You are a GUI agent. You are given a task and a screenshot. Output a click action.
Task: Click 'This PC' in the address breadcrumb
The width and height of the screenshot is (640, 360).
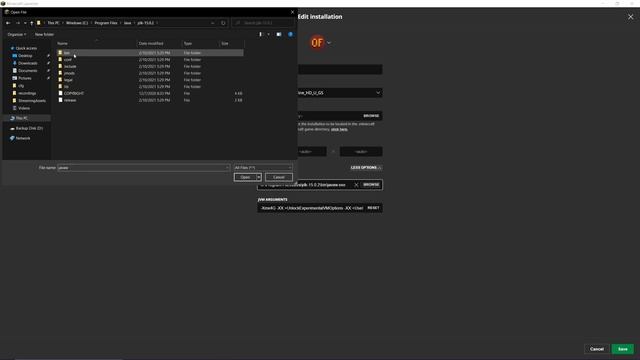click(x=53, y=23)
